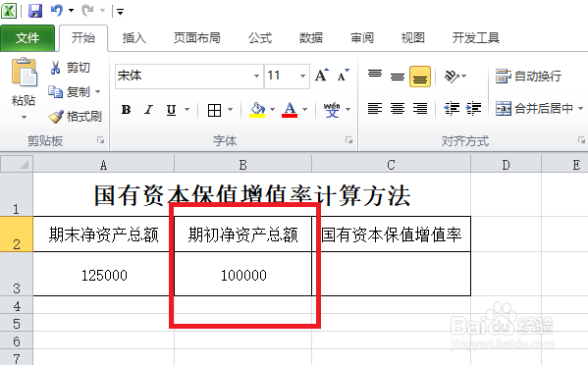Click the increase indent icon
The height and width of the screenshot is (365, 588).
473,109
